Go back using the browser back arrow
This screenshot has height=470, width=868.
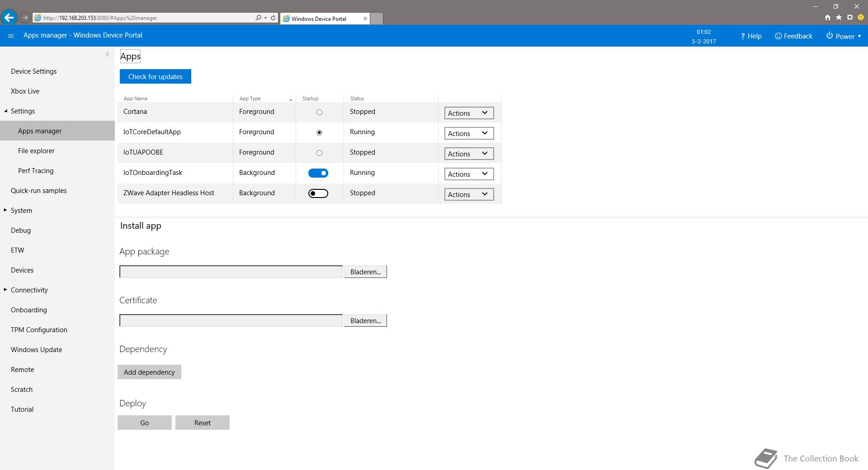point(9,18)
